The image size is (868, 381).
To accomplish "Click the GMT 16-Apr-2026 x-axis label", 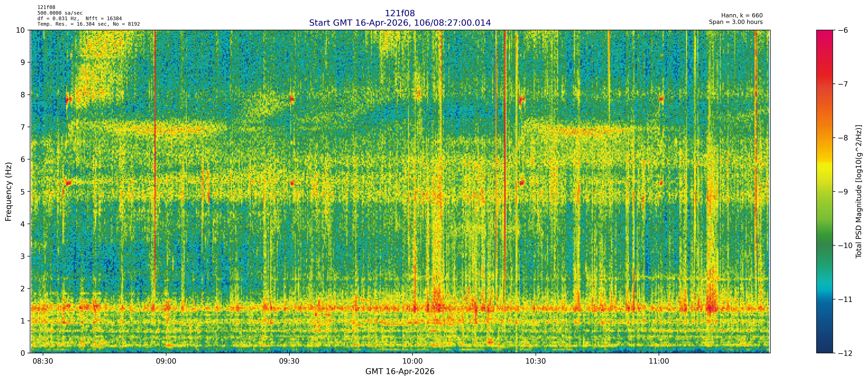I will click(x=400, y=372).
